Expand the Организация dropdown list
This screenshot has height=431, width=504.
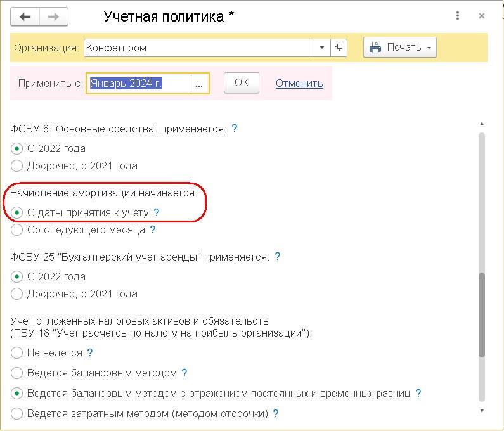click(x=322, y=48)
